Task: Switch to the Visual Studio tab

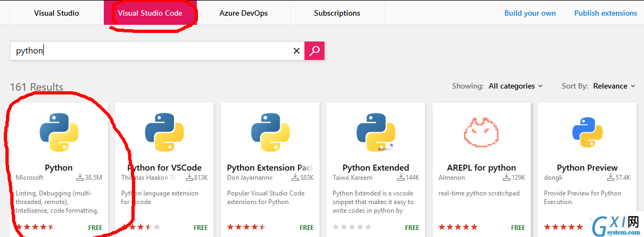Action: pos(57,13)
